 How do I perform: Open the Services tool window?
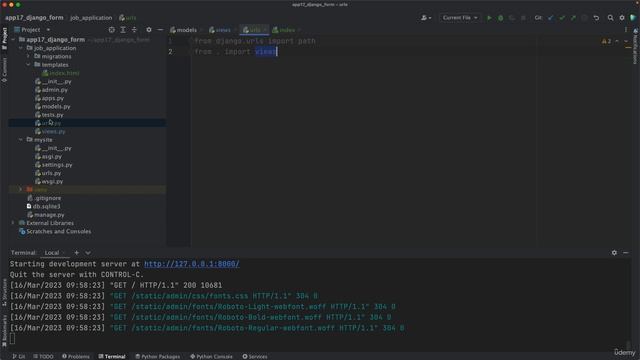pos(255,356)
